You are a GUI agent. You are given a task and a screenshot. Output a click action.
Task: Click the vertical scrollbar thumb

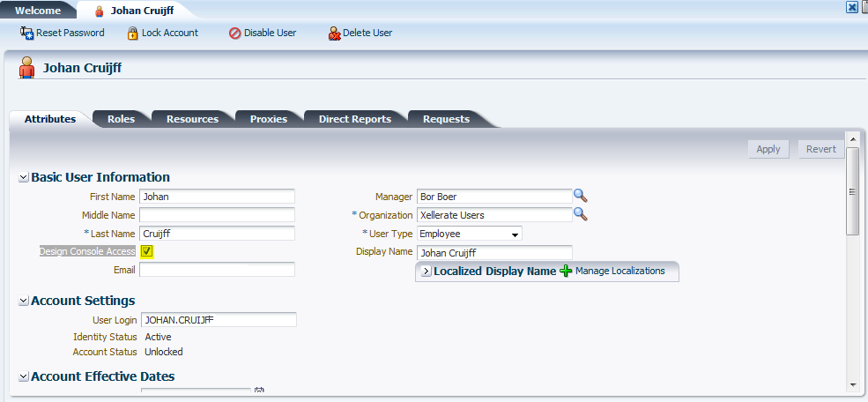click(852, 191)
